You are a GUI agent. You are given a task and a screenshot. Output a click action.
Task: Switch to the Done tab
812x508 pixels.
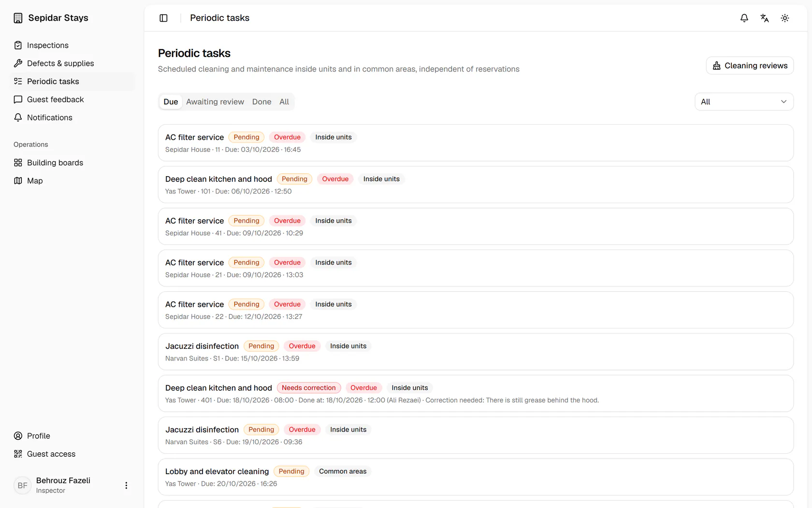pyautogui.click(x=261, y=102)
